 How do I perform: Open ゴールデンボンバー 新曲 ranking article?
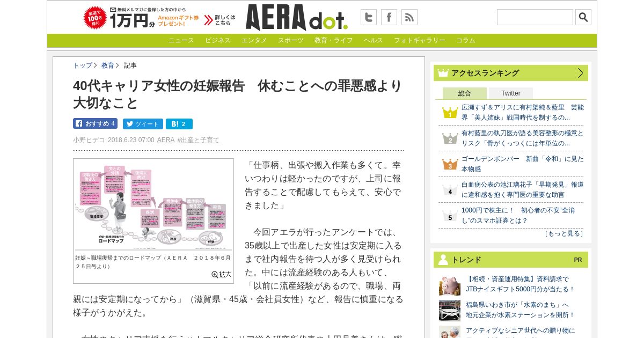pyautogui.click(x=523, y=164)
